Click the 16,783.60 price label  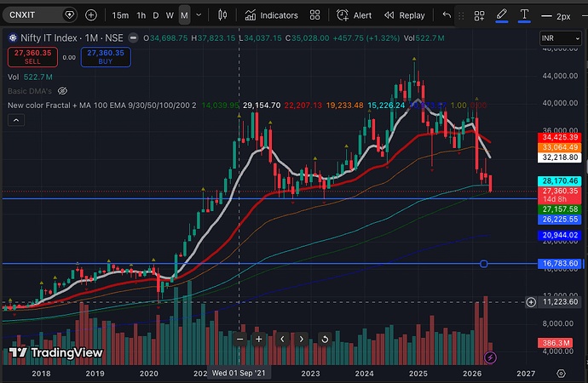[560, 264]
